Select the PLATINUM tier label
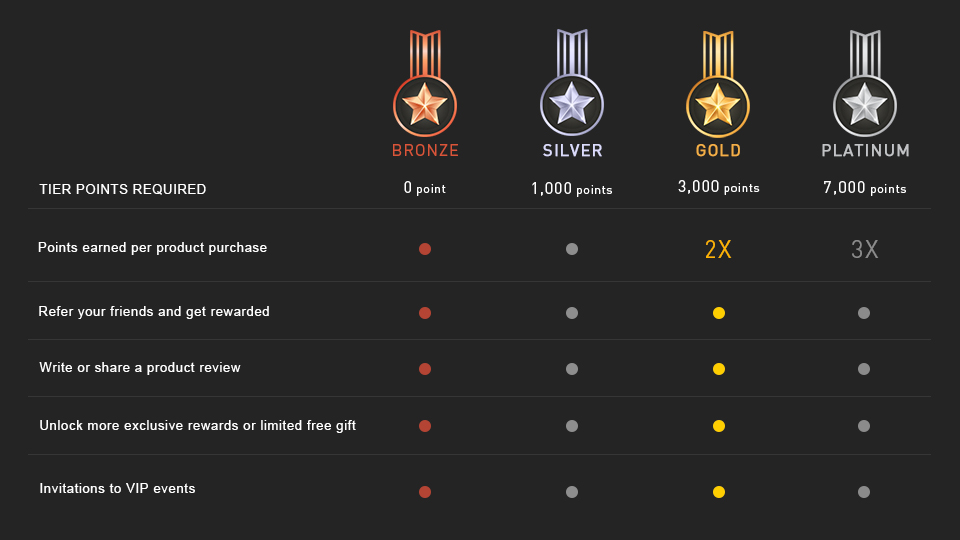960x540 pixels. pos(865,151)
